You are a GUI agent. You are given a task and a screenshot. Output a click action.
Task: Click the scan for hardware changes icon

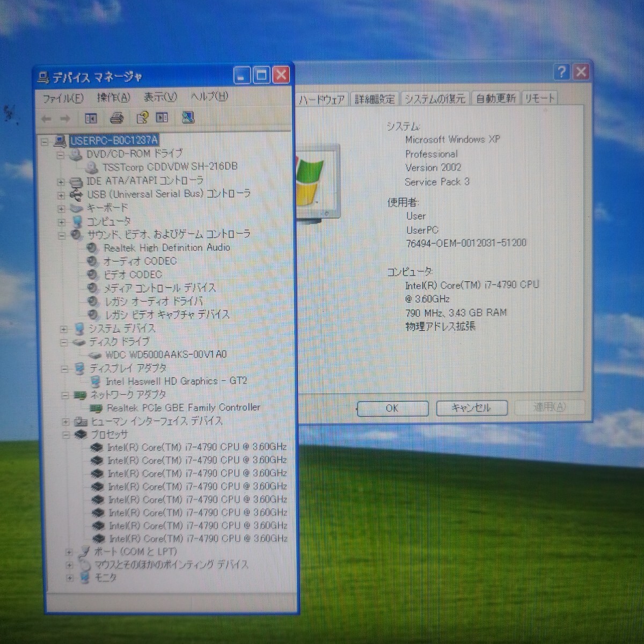pyautogui.click(x=188, y=118)
